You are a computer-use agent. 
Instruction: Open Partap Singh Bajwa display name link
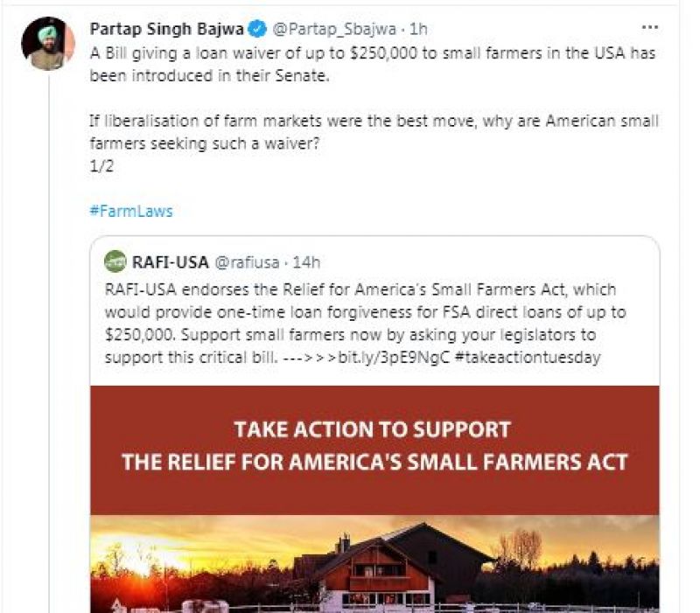tap(167, 29)
